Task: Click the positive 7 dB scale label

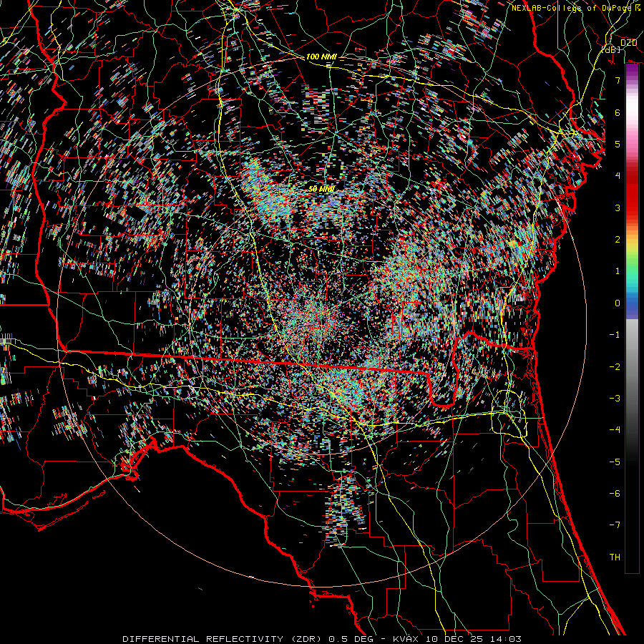Action: click(618, 80)
